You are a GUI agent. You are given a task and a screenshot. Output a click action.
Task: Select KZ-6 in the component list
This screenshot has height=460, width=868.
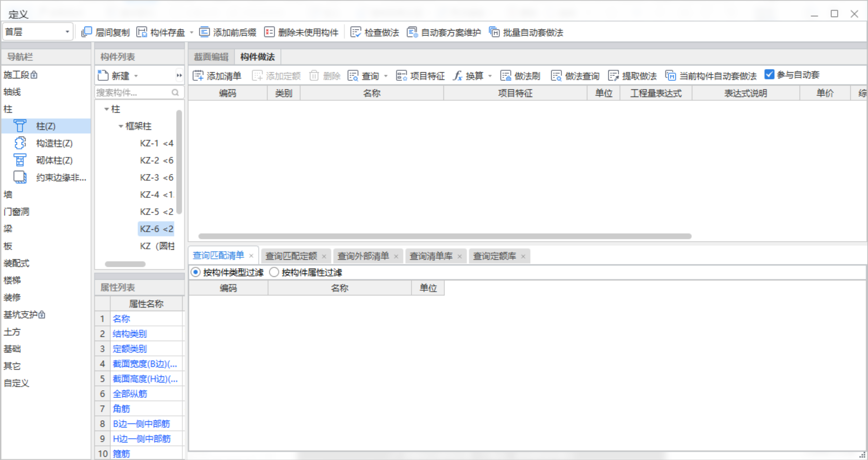tap(157, 229)
